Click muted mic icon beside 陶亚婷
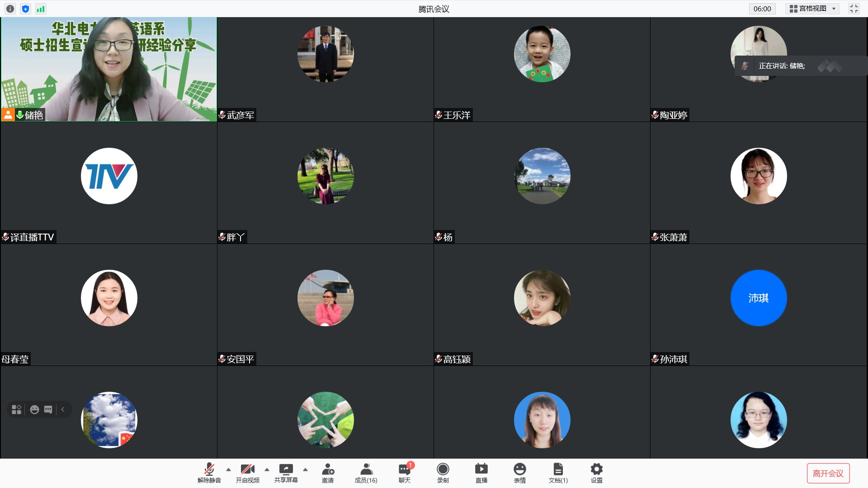Screen dimensions: 868x488 click(x=655, y=115)
